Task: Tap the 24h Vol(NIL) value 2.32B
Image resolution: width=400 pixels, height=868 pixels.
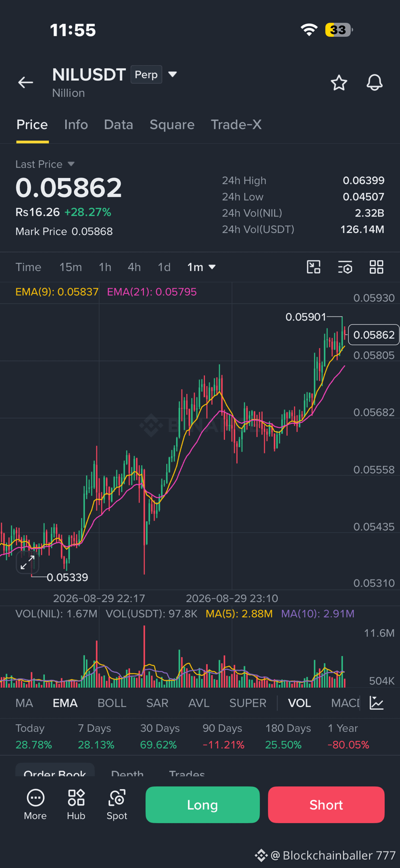Action: (x=370, y=213)
